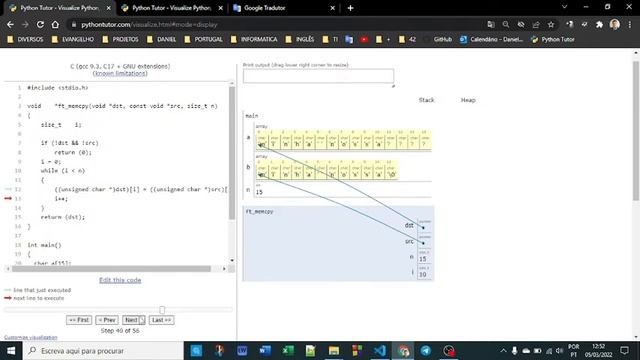640x360 pixels.
Task: Open the DANIEL bookmarks folder
Action: point(161,39)
